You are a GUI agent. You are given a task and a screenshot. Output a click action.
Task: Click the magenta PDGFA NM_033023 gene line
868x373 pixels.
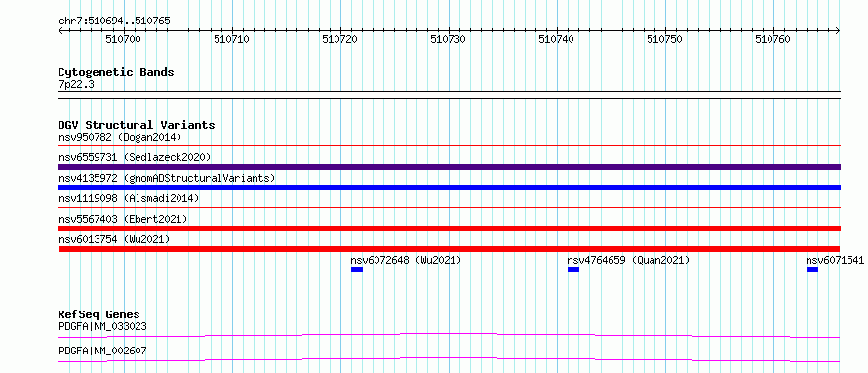pos(450,335)
